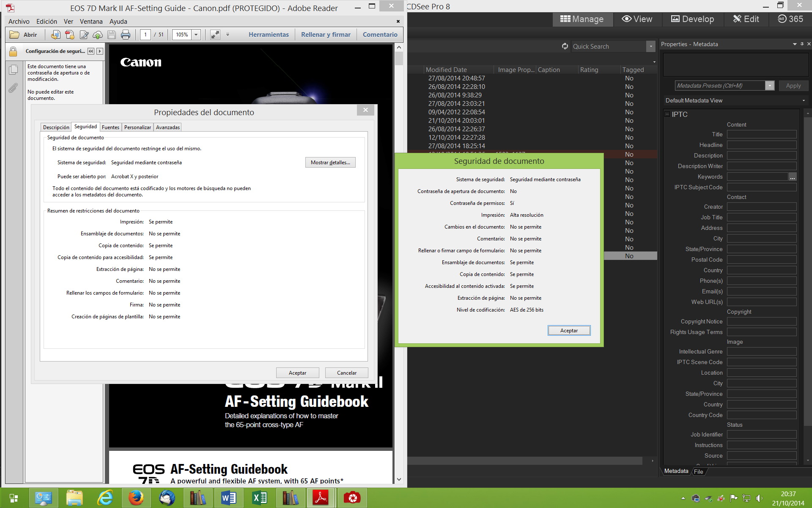The height and width of the screenshot is (508, 812).
Task: Open the Edición menu
Action: (x=47, y=21)
